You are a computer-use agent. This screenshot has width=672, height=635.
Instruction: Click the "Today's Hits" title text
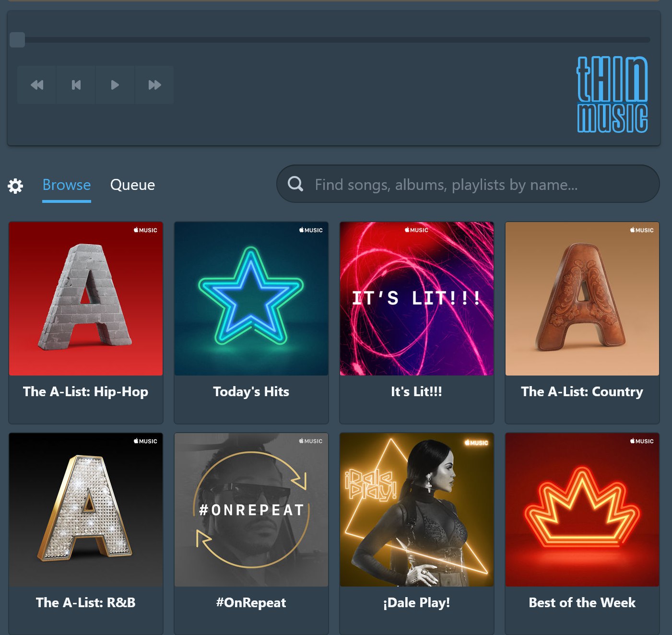(x=251, y=392)
